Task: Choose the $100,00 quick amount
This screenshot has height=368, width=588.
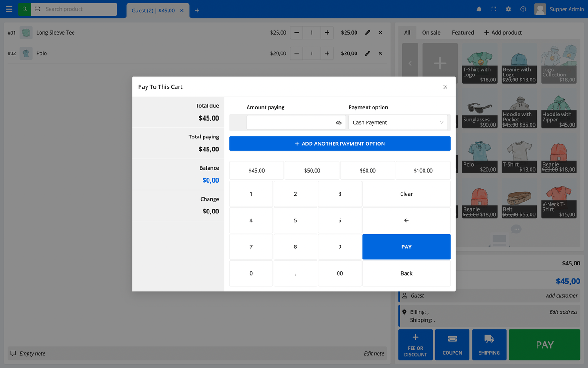Action: pyautogui.click(x=423, y=171)
